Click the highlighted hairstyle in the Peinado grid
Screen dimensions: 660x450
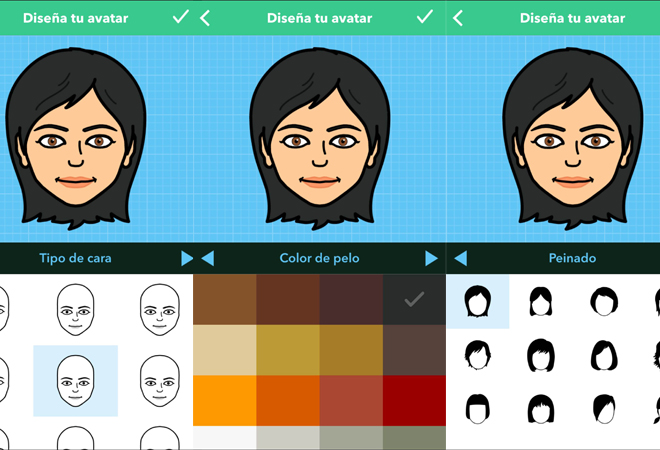pos(479,300)
